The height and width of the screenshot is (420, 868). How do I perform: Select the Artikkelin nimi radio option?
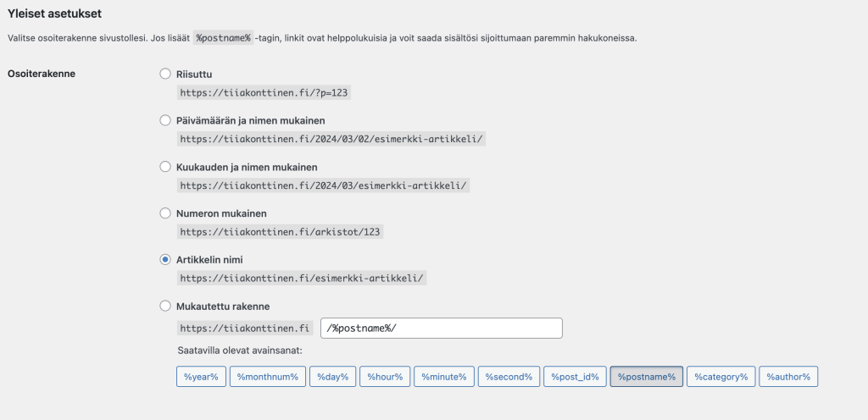pyautogui.click(x=165, y=259)
